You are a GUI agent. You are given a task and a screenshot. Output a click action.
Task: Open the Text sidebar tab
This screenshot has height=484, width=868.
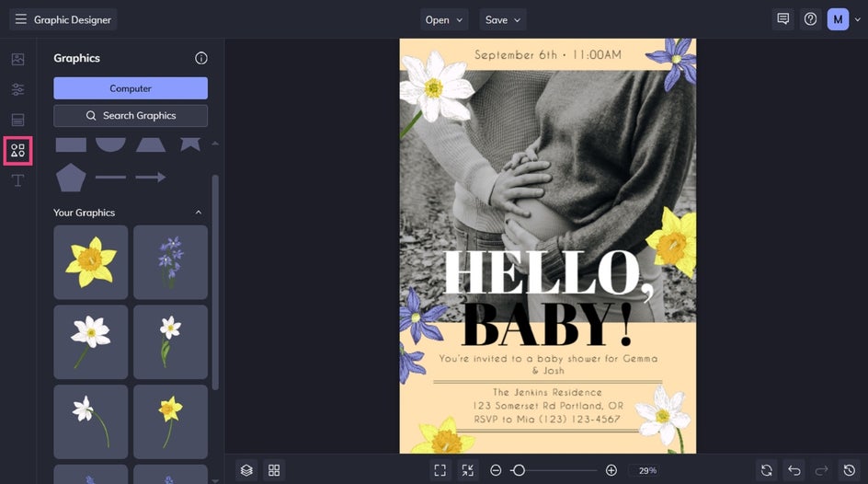click(x=17, y=180)
